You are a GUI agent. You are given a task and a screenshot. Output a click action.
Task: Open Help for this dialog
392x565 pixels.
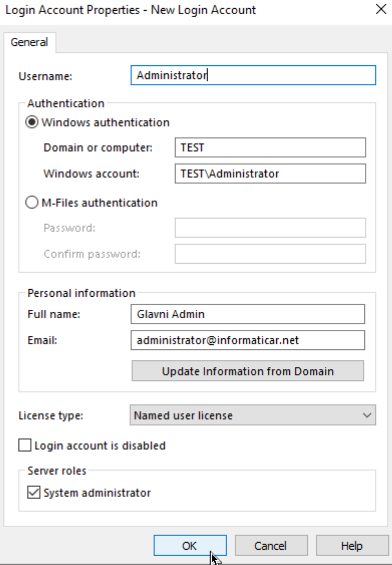pos(352,546)
